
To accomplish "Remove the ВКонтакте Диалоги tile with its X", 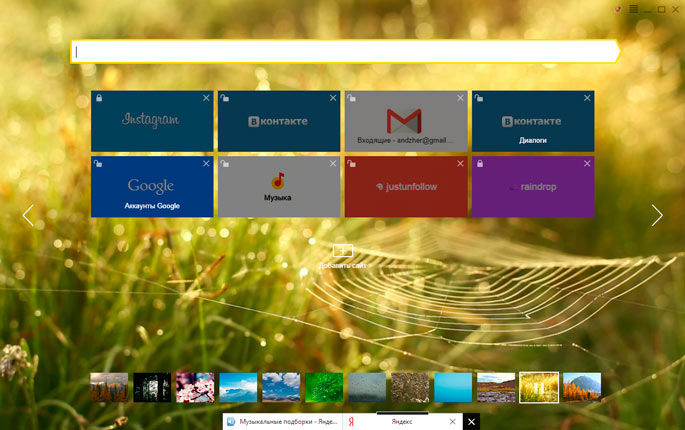I will 587,98.
